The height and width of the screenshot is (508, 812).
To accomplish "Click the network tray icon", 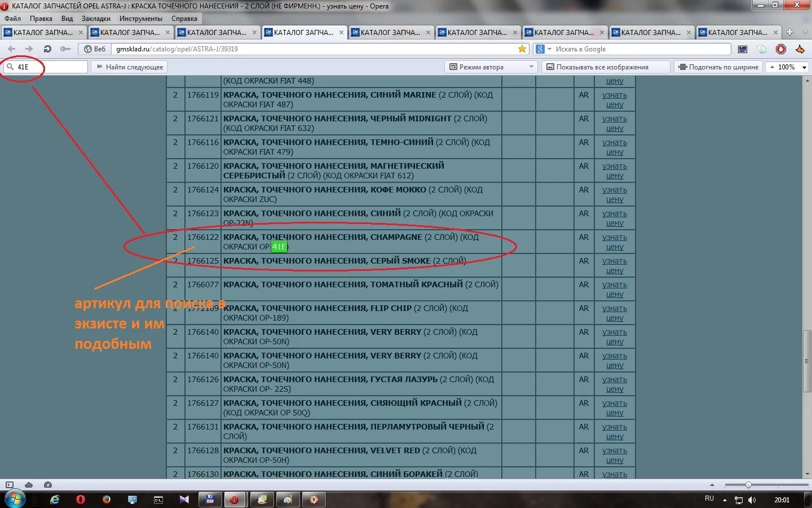I will tap(739, 500).
